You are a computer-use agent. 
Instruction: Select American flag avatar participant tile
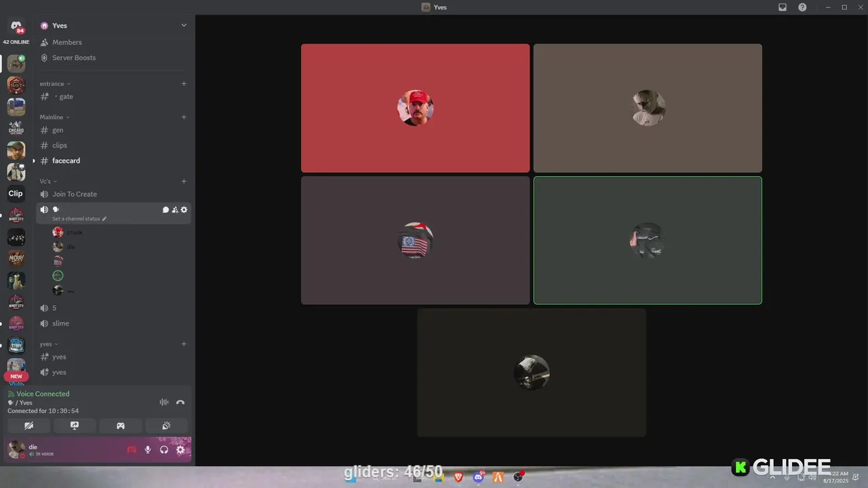[x=416, y=241]
